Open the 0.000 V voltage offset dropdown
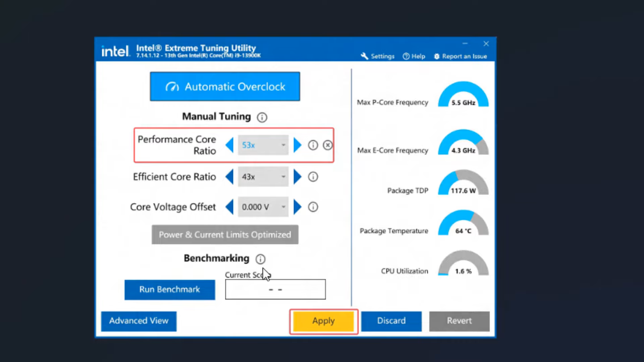 click(x=263, y=207)
